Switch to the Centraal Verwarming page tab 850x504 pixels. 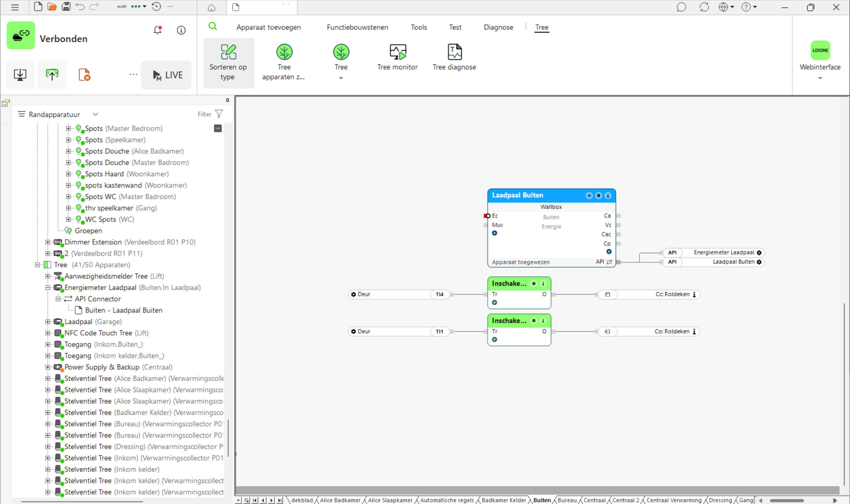click(674, 500)
